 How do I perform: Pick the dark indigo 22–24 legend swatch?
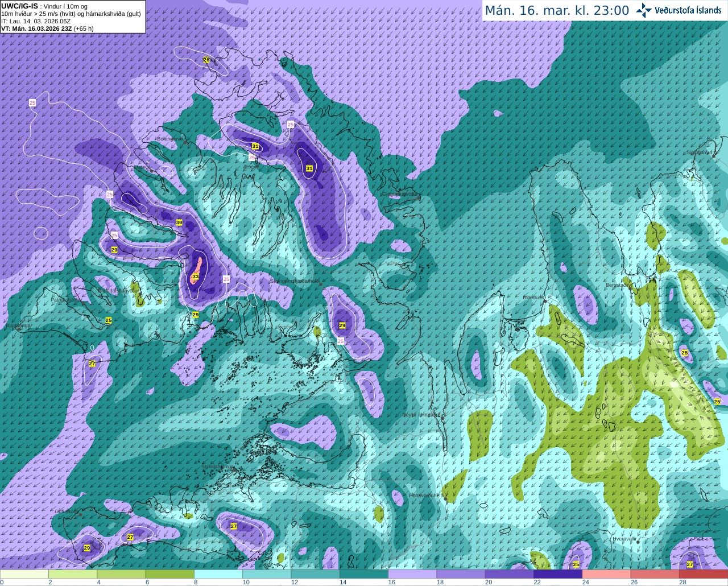click(x=558, y=574)
